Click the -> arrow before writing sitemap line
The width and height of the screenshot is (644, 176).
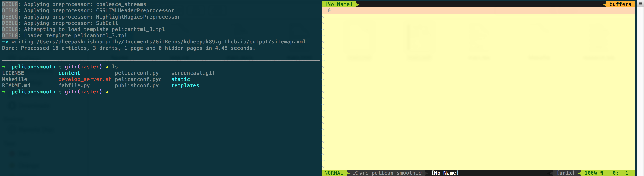(x=5, y=42)
